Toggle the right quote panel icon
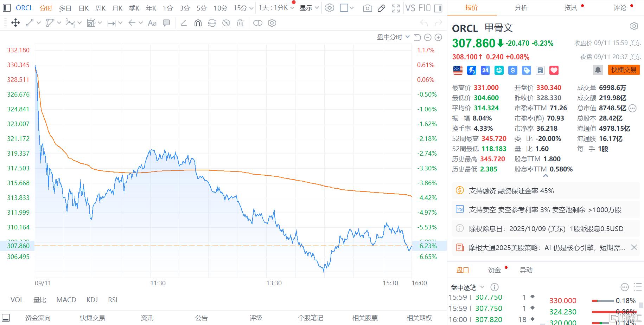The height and width of the screenshot is (325, 644). (438, 8)
